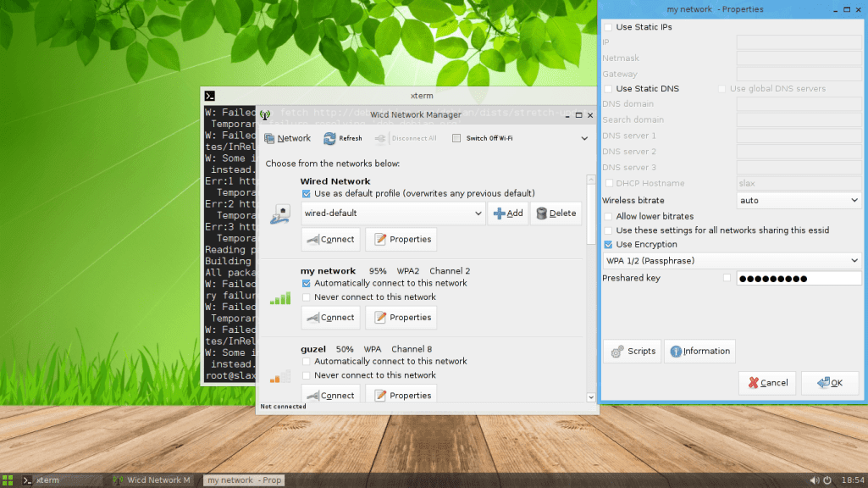Click the xterm window terminal icon

(x=210, y=96)
